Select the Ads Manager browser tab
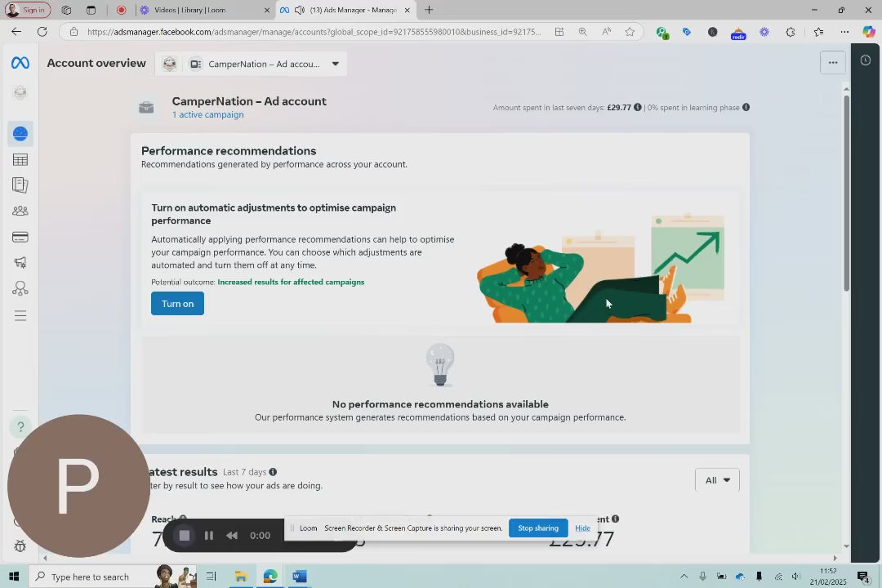 tap(343, 10)
